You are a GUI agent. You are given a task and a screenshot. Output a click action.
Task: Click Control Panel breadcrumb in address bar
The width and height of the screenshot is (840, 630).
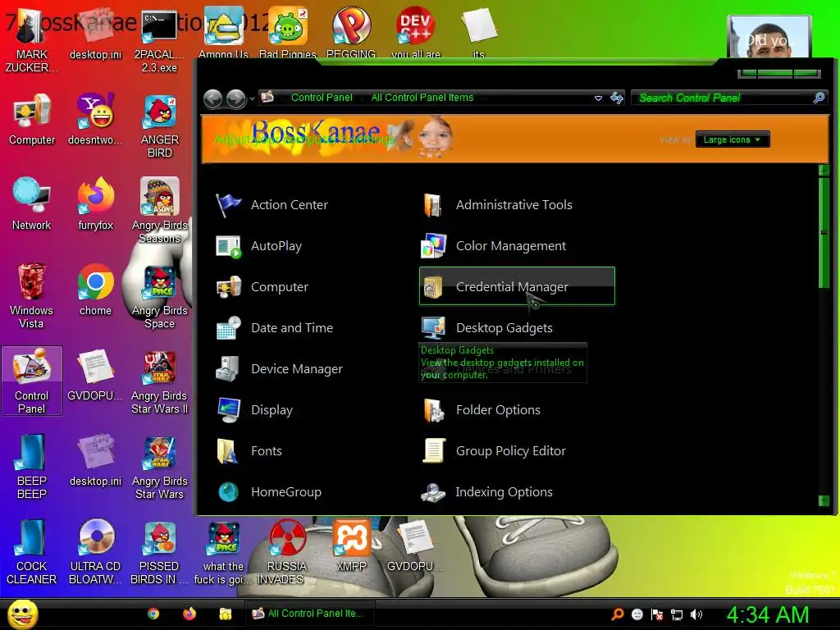322,98
